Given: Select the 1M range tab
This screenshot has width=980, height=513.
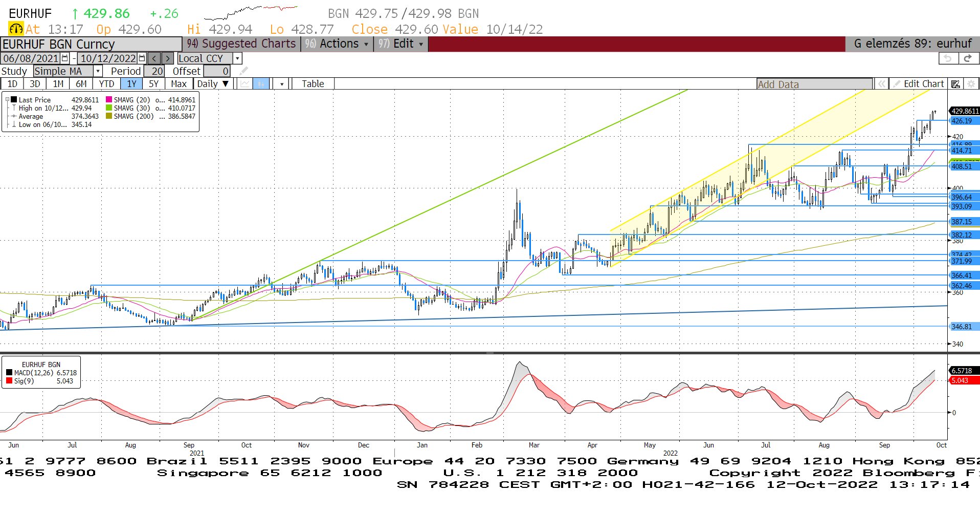Looking at the screenshot, I should click(x=58, y=84).
